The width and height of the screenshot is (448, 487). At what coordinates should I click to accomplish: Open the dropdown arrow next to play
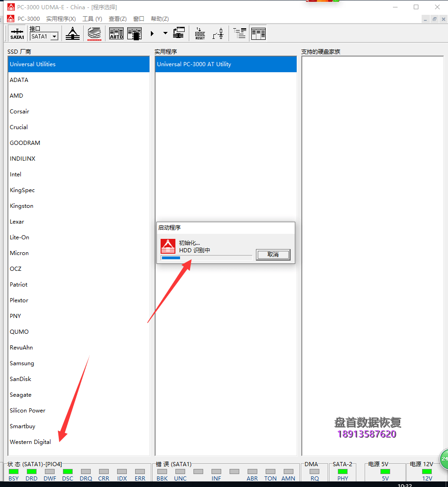(x=165, y=33)
